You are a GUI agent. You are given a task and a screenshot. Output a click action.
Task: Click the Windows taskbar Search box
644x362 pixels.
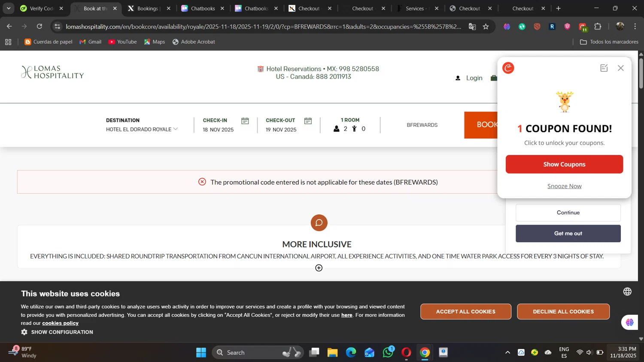point(258,353)
